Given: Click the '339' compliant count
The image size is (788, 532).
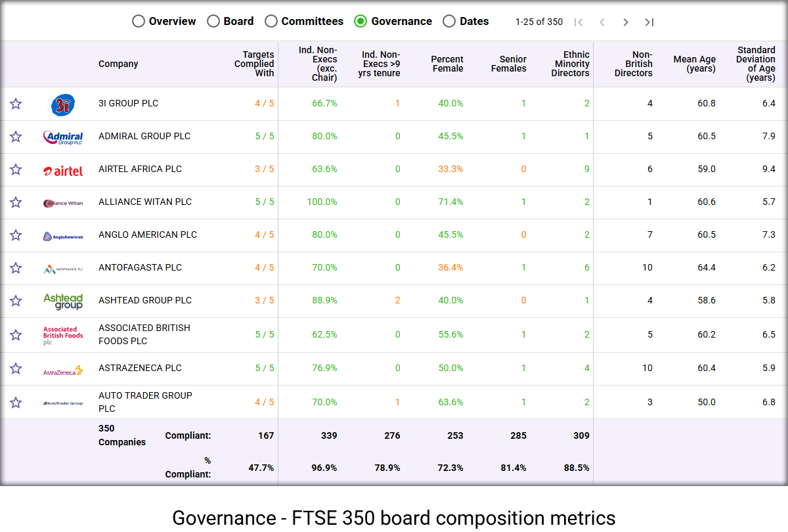Looking at the screenshot, I should [x=329, y=435].
